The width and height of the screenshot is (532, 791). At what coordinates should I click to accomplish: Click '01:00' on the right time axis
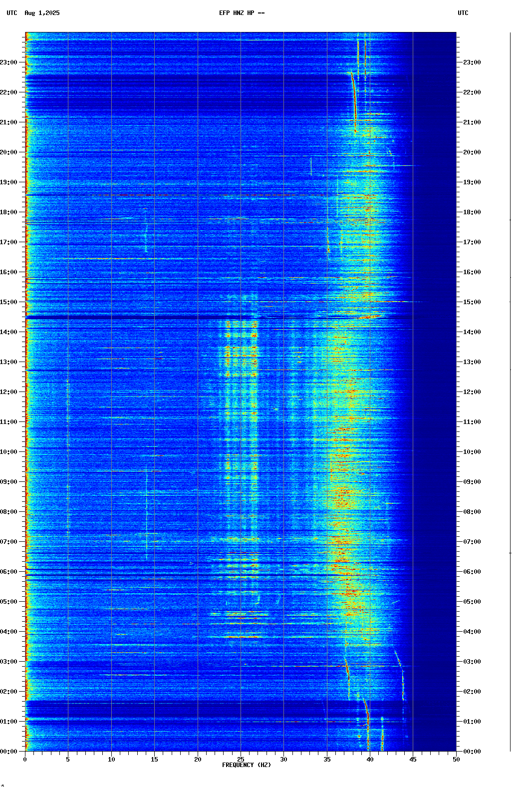(472, 722)
